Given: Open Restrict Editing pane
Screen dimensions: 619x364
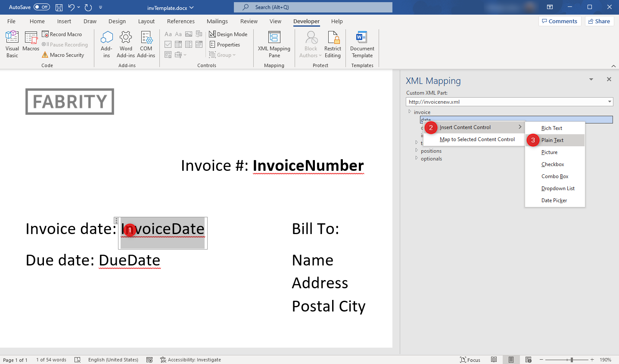Looking at the screenshot, I should click(333, 44).
